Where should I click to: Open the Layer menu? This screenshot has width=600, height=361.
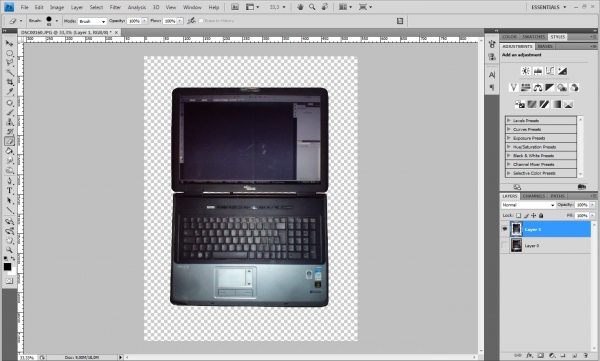[x=77, y=7]
